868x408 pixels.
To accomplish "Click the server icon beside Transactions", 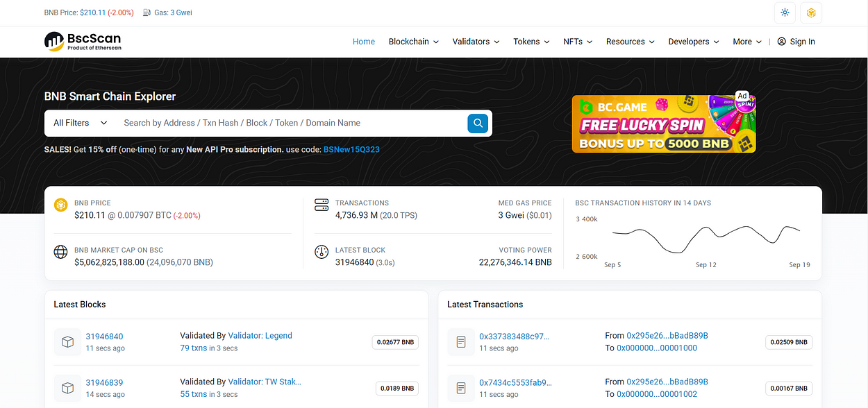I will 321,205.
